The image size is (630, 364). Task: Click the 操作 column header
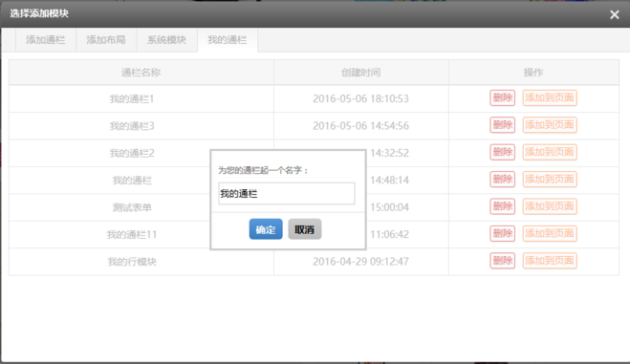(x=533, y=73)
